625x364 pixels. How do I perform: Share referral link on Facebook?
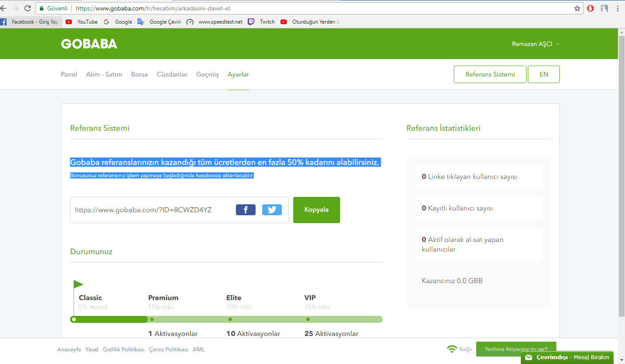(x=246, y=210)
